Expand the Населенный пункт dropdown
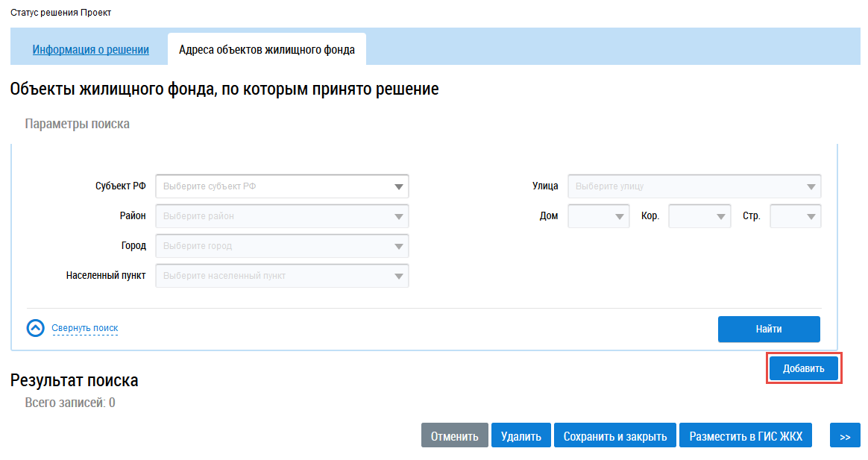 282,276
